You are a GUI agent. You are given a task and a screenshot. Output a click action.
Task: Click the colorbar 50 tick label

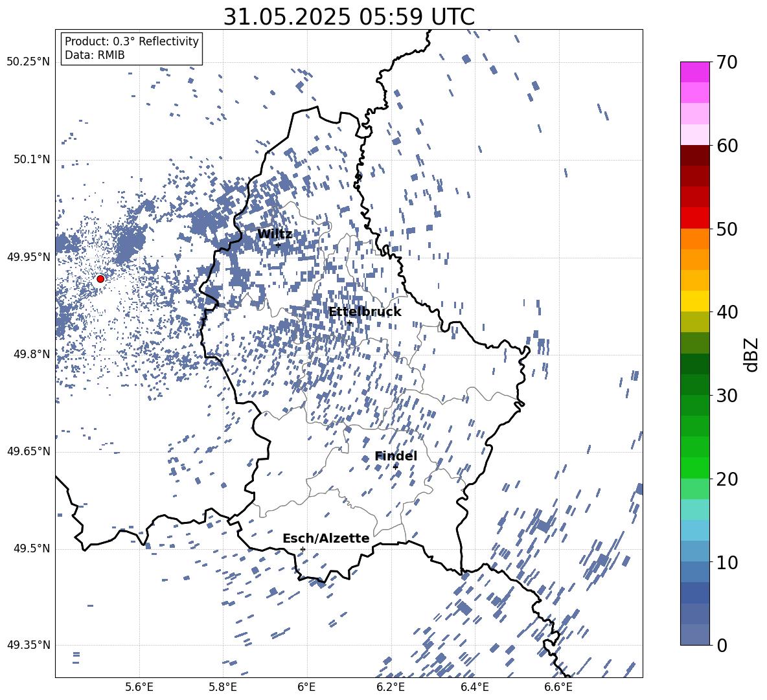727,229
